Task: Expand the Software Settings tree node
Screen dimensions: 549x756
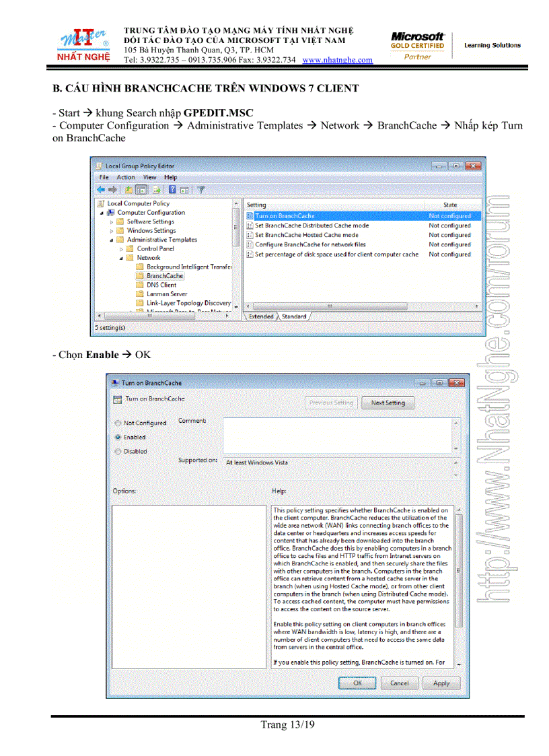Action: [x=112, y=221]
